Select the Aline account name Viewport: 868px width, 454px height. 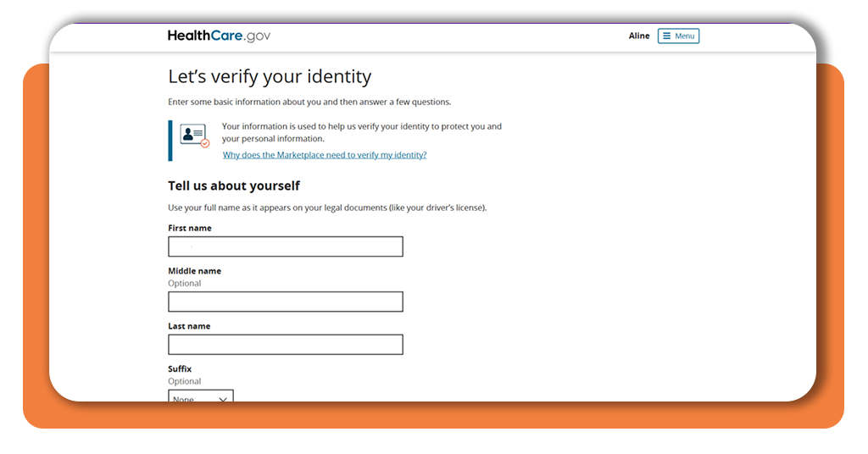coord(639,36)
